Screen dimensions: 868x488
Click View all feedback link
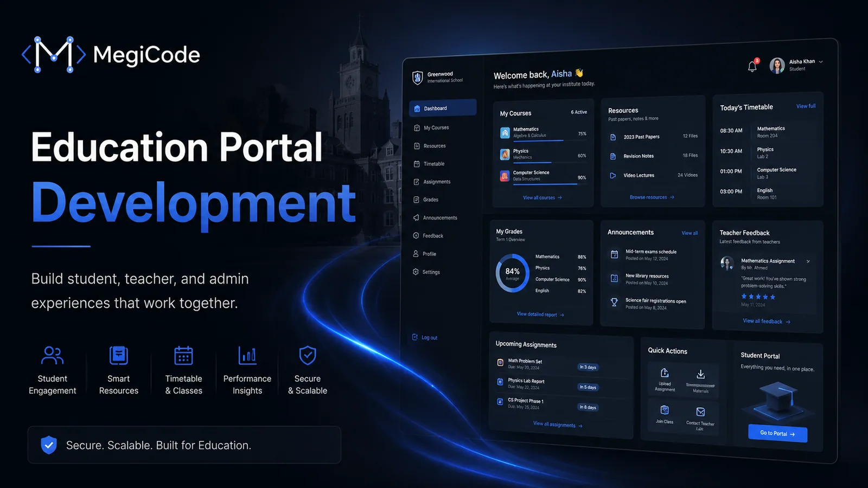tap(766, 322)
